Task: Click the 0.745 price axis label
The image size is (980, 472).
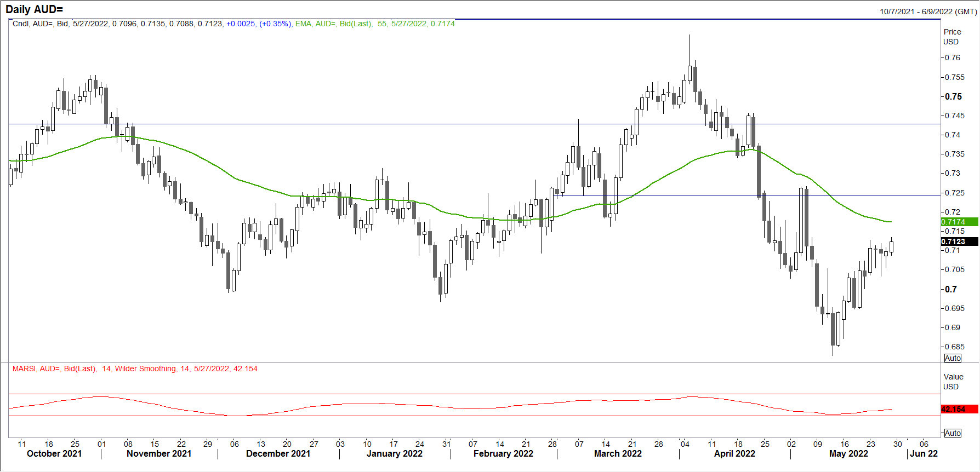Action: [x=955, y=116]
